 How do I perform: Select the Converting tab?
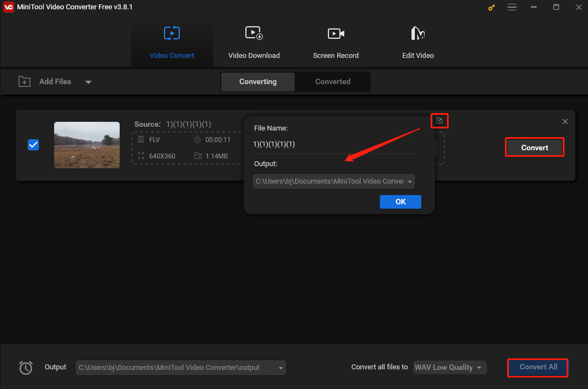point(258,81)
